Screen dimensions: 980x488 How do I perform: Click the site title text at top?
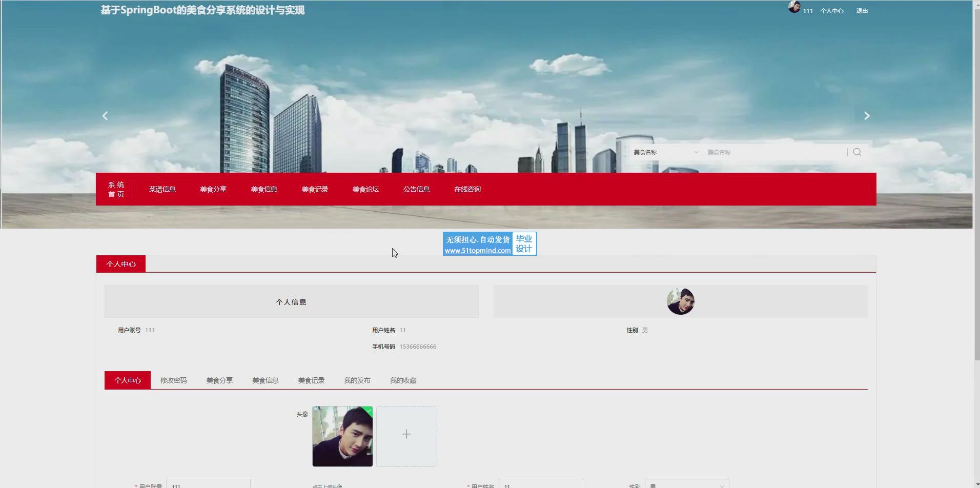point(202,10)
